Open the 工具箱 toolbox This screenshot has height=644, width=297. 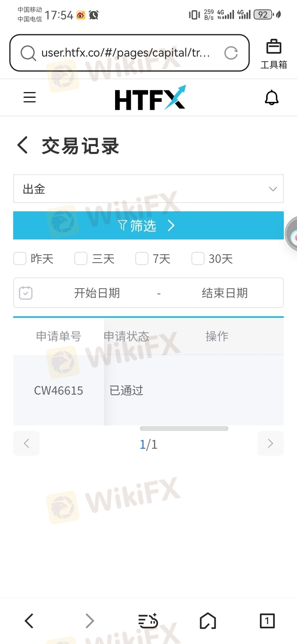point(273,54)
